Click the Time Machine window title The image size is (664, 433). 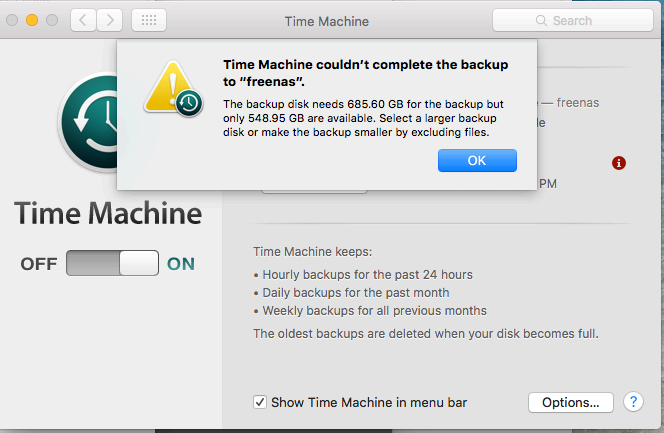click(326, 20)
